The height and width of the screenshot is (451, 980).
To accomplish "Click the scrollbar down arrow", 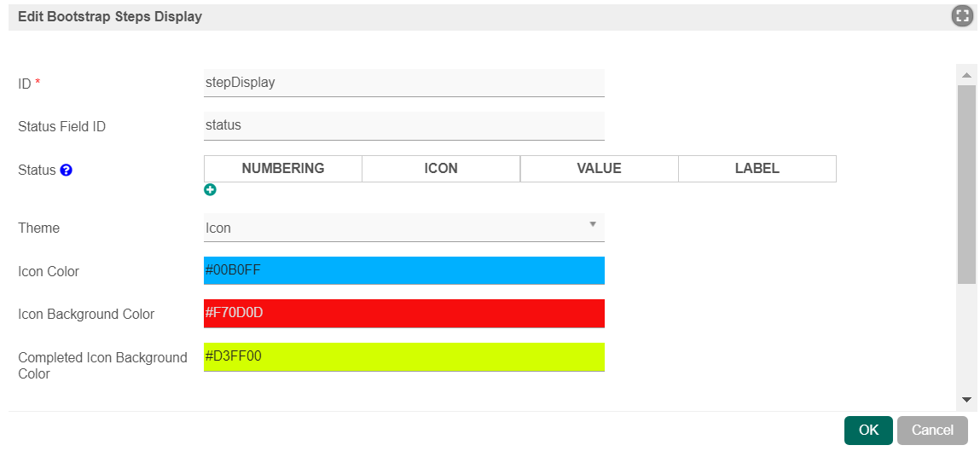I will (x=966, y=399).
